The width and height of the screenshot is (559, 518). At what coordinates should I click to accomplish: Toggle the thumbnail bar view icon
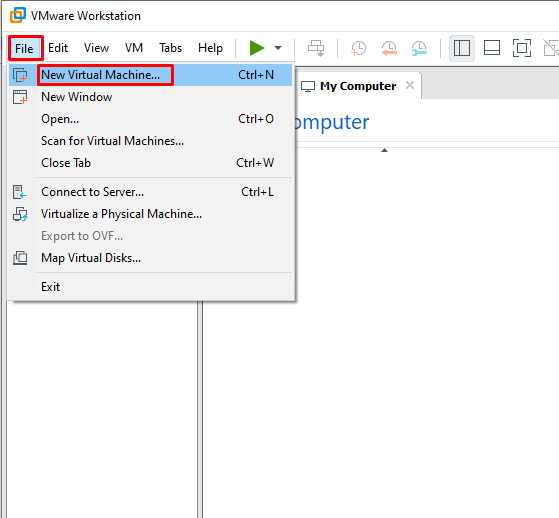pos(492,48)
